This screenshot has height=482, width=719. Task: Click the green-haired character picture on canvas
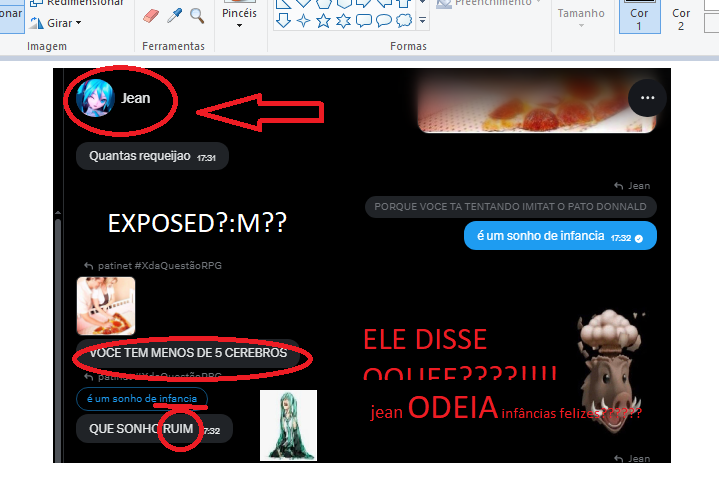[x=288, y=426]
